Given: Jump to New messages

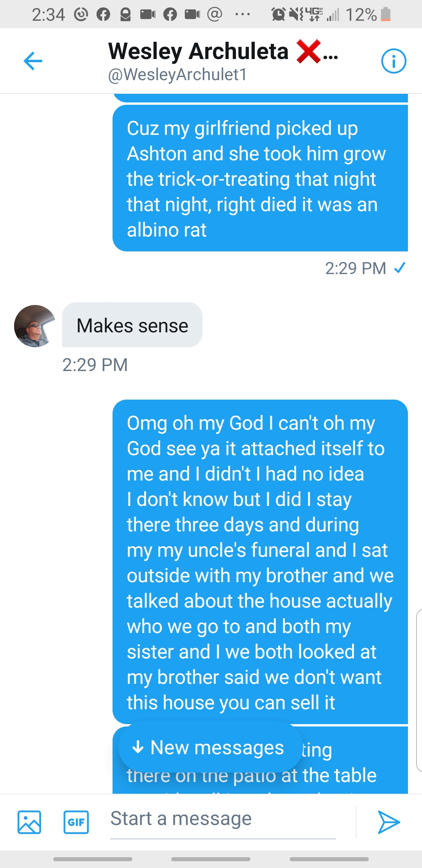Looking at the screenshot, I should tap(209, 748).
